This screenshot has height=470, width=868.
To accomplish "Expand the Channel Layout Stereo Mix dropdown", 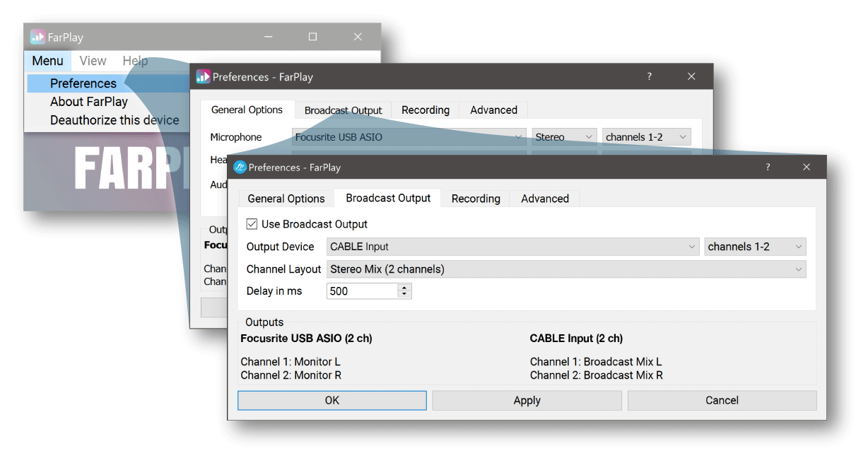I will pyautogui.click(x=566, y=269).
